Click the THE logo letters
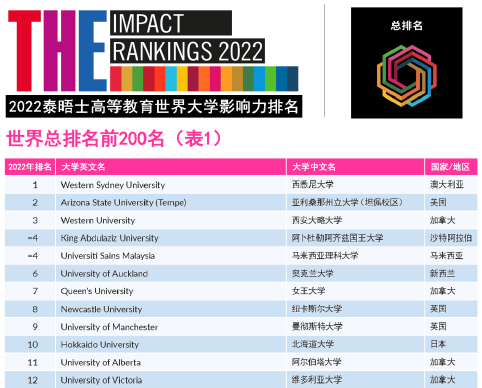482x388 pixels. 58,51
